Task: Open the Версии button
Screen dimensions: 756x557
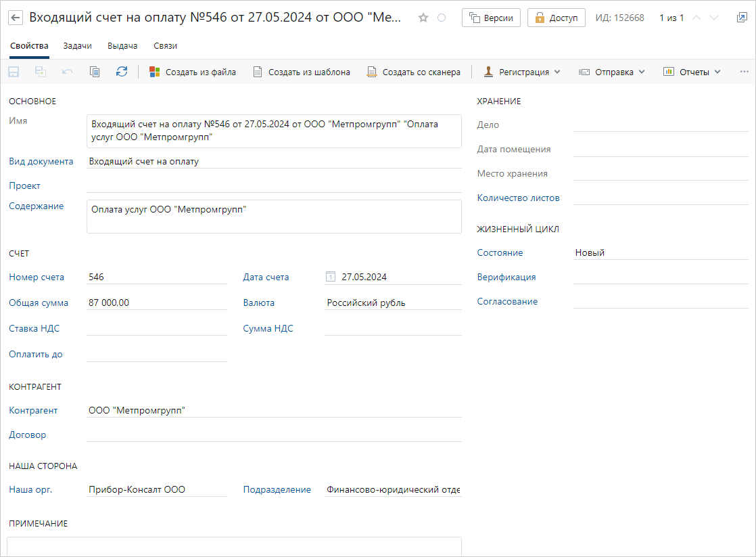Action: (x=491, y=18)
